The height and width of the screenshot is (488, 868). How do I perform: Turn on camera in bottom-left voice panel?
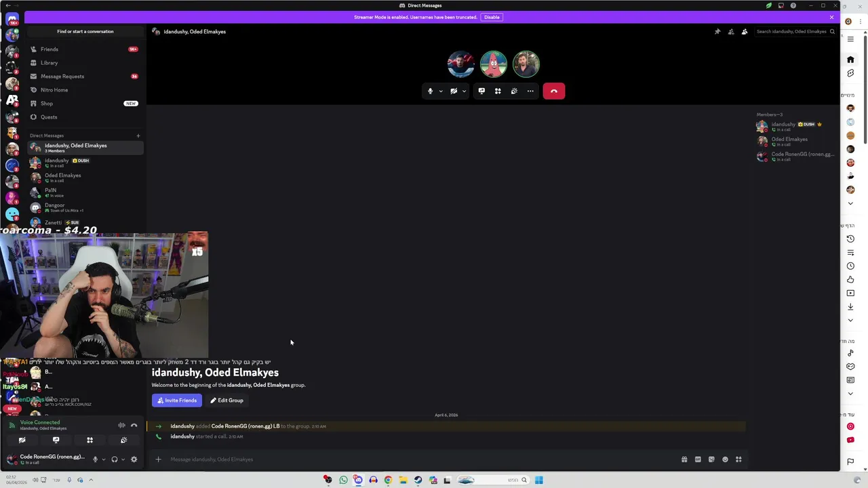[x=22, y=441]
